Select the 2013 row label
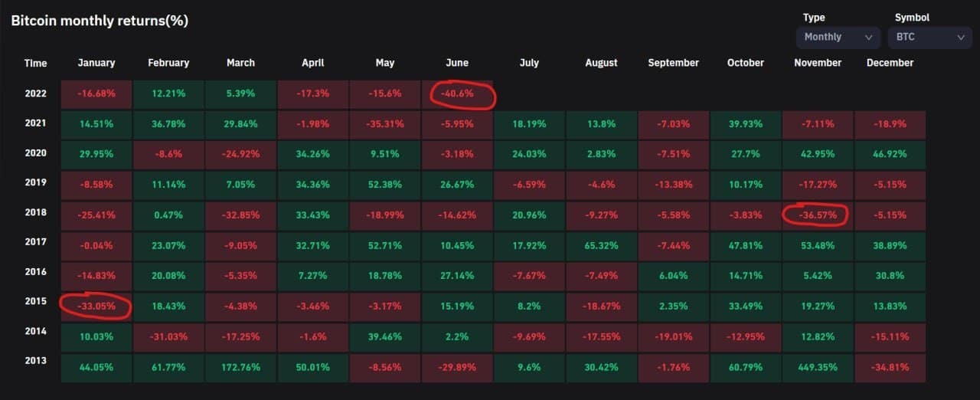The height and width of the screenshot is (400, 980). pos(35,361)
